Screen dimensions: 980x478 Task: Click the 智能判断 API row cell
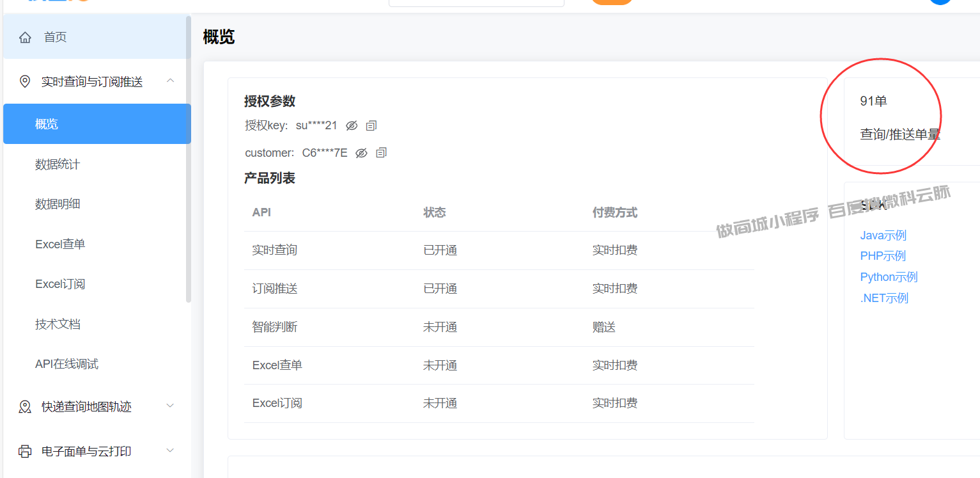[x=274, y=327]
